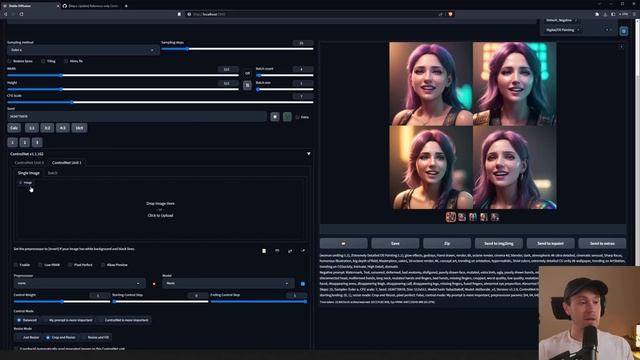Check the Low VRAM checkbox
Viewport: 640px width, 360px height.
40,265
